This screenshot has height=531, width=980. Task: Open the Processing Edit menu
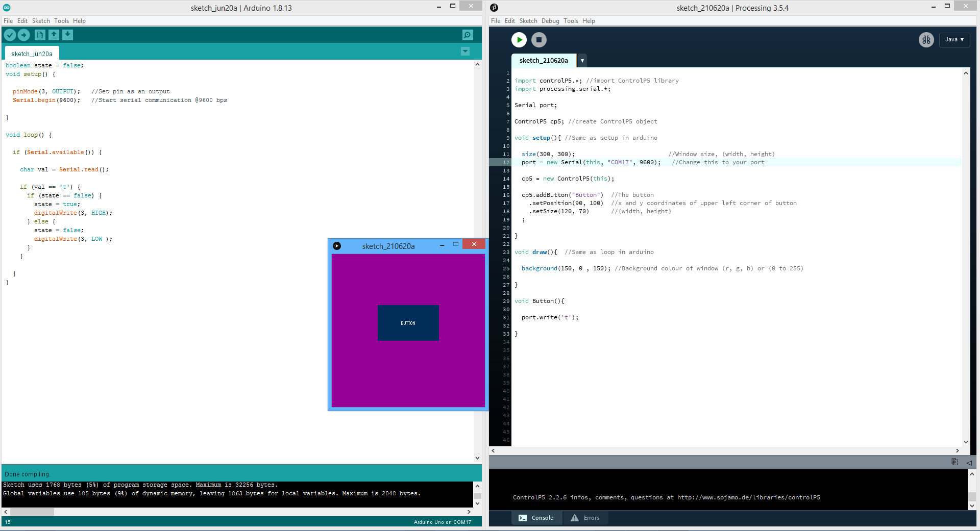coord(510,21)
